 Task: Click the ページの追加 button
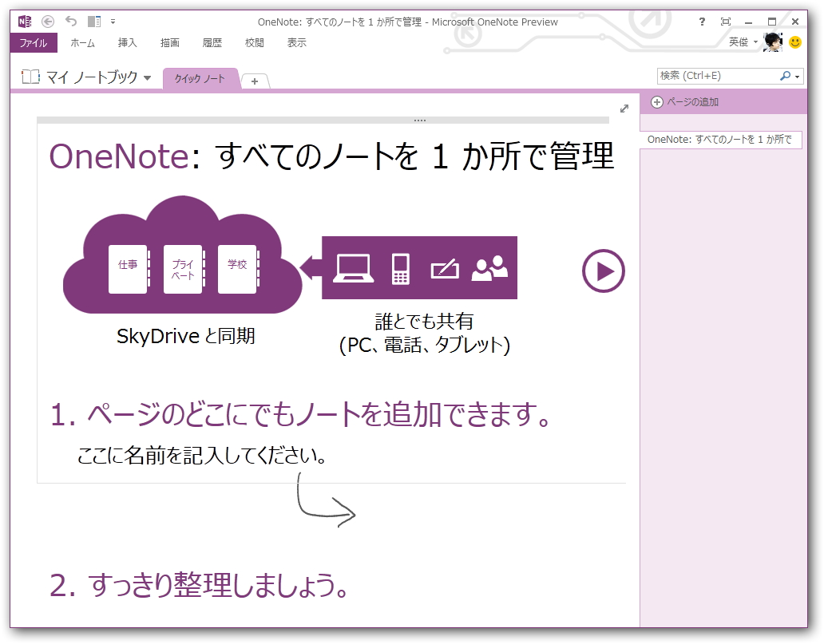click(x=687, y=102)
